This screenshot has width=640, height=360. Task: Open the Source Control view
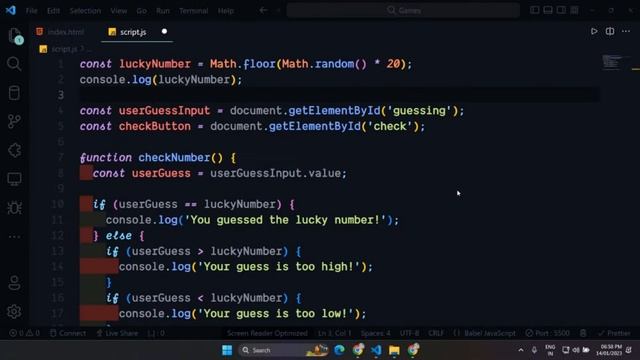tap(14, 121)
